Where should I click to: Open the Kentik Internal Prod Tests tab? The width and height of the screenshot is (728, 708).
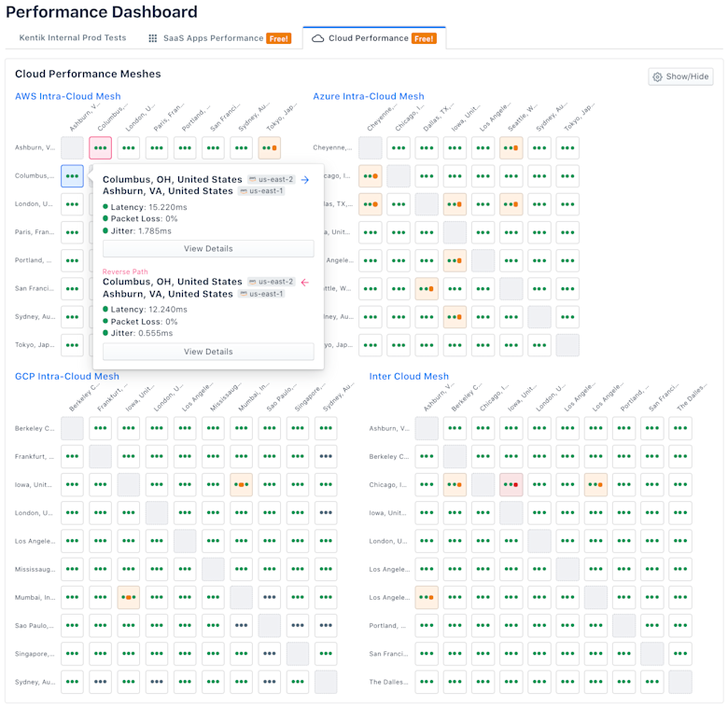(73, 37)
